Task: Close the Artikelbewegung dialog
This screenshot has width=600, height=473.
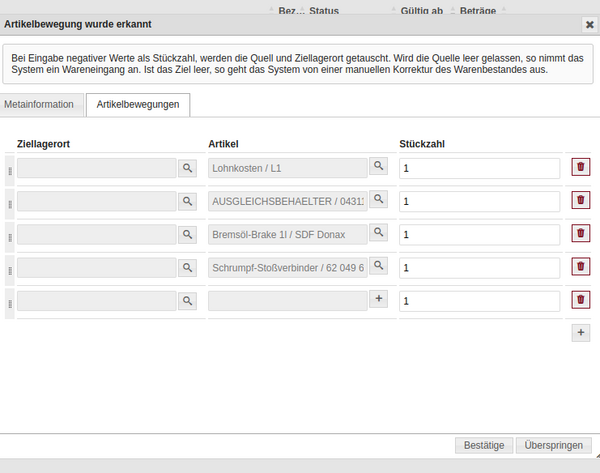Action: tap(588, 24)
